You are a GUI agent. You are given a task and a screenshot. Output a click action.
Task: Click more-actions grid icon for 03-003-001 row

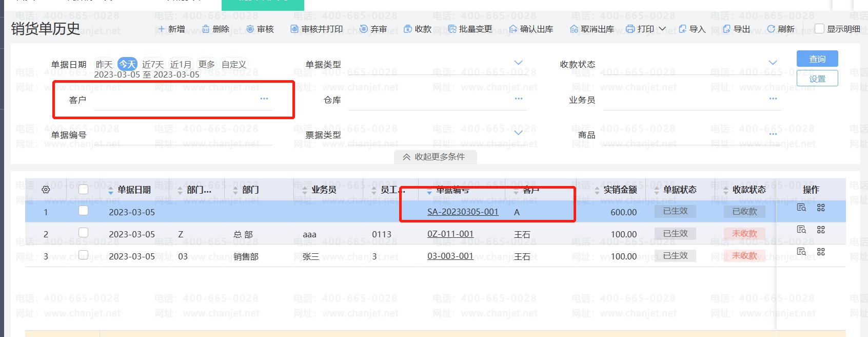(821, 252)
